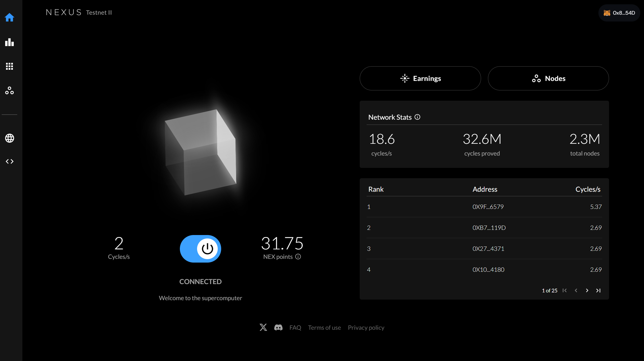Click the globe icon in sidebar
Screen dimensions: 644x361
[x=9, y=138]
